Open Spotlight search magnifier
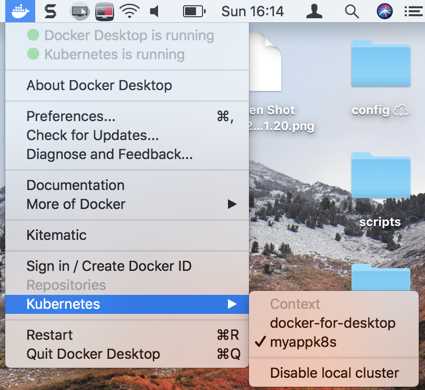The image size is (425, 390). click(351, 11)
